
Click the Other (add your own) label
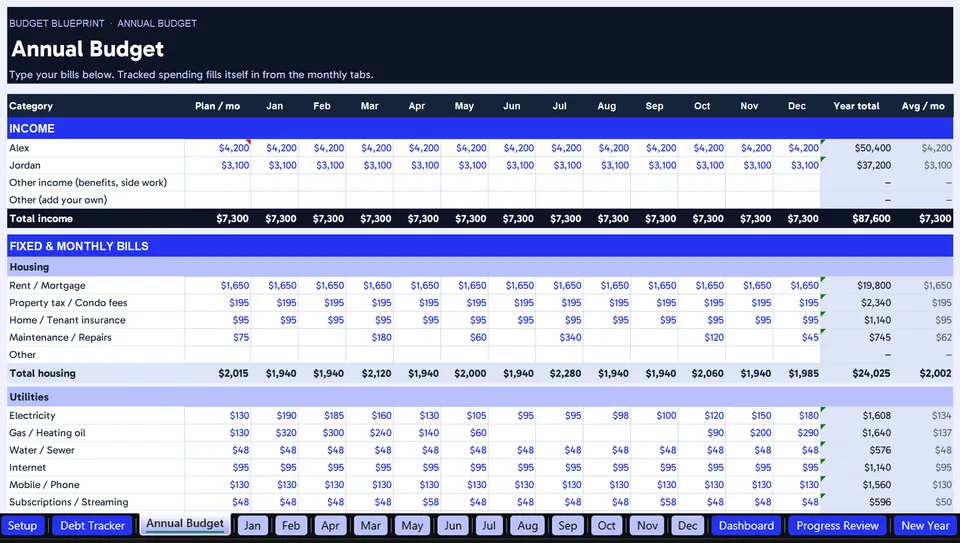pos(58,200)
